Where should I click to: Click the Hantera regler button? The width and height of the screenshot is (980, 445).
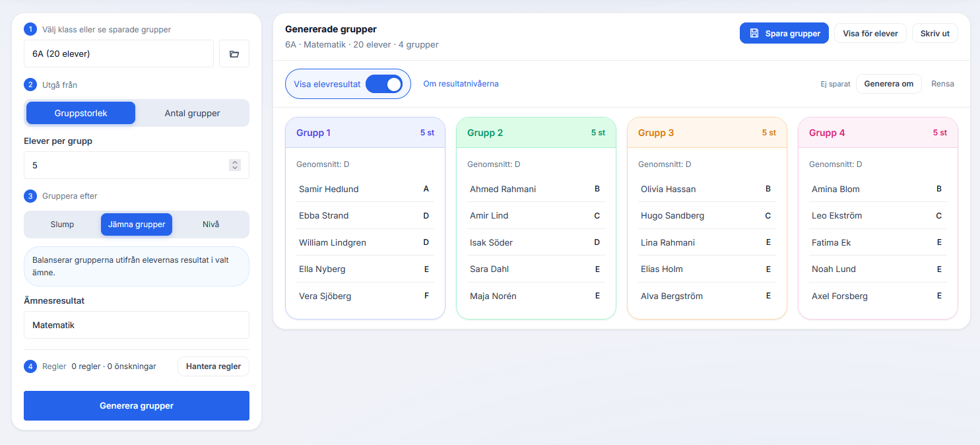(213, 366)
